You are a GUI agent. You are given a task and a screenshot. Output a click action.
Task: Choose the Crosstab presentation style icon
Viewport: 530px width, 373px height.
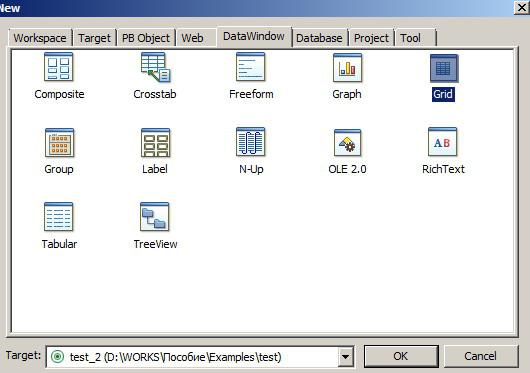(155, 67)
